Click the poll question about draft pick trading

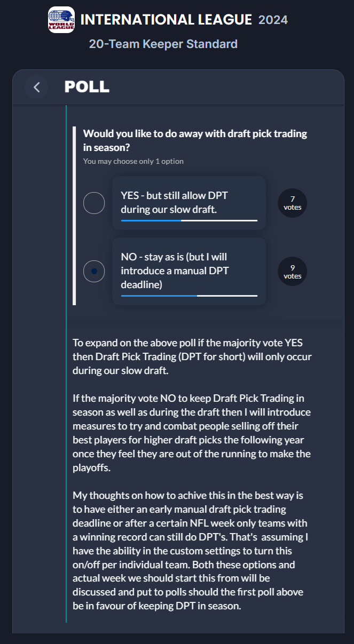coord(195,140)
